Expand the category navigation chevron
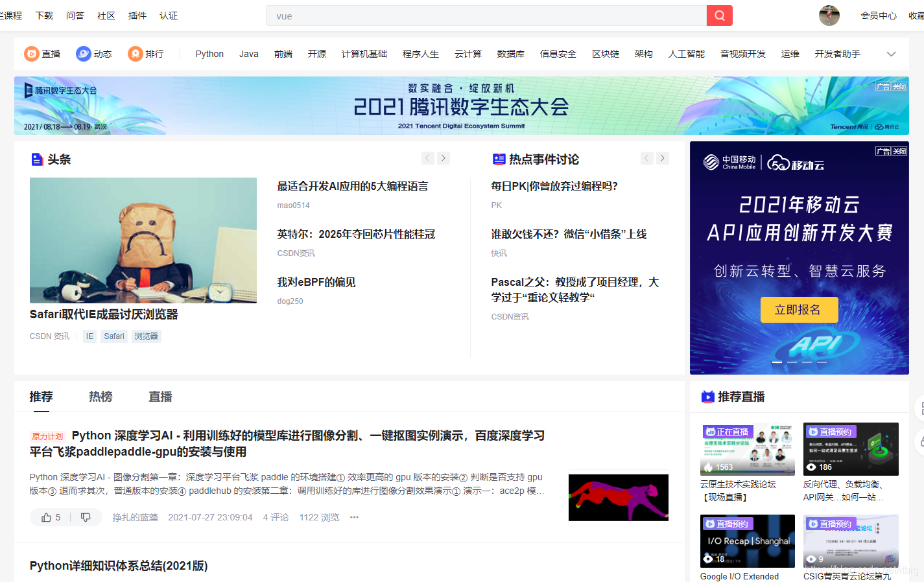The height and width of the screenshot is (582, 924). [x=891, y=54]
